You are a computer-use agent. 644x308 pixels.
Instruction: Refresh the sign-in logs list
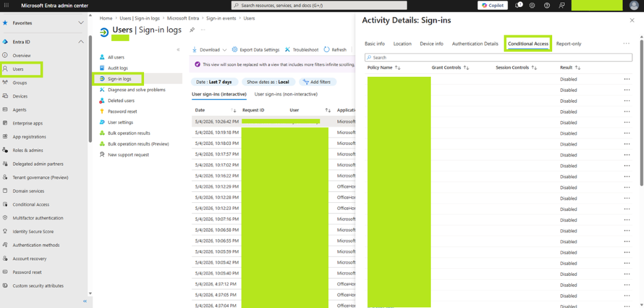pyautogui.click(x=335, y=50)
